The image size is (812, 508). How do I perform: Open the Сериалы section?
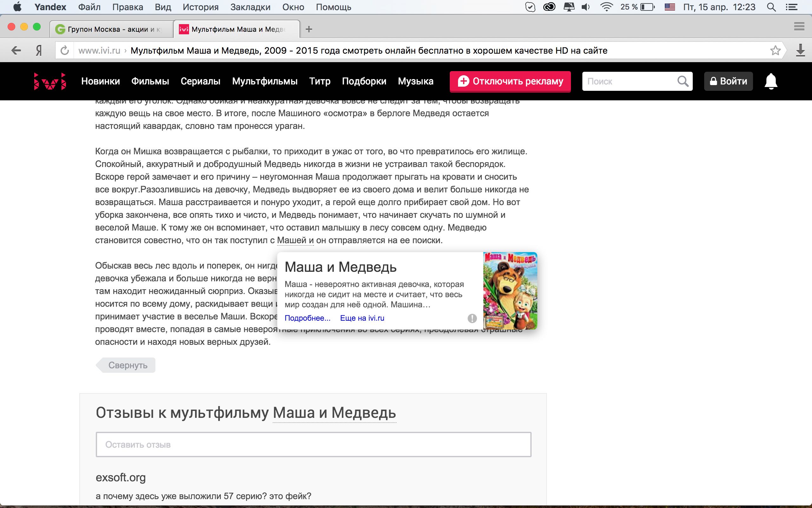[x=200, y=81]
